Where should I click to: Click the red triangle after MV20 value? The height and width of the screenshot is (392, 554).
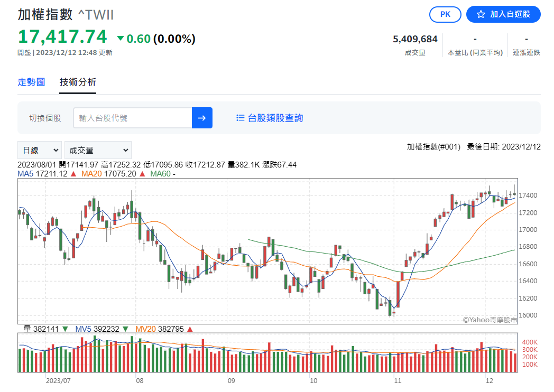(x=190, y=329)
